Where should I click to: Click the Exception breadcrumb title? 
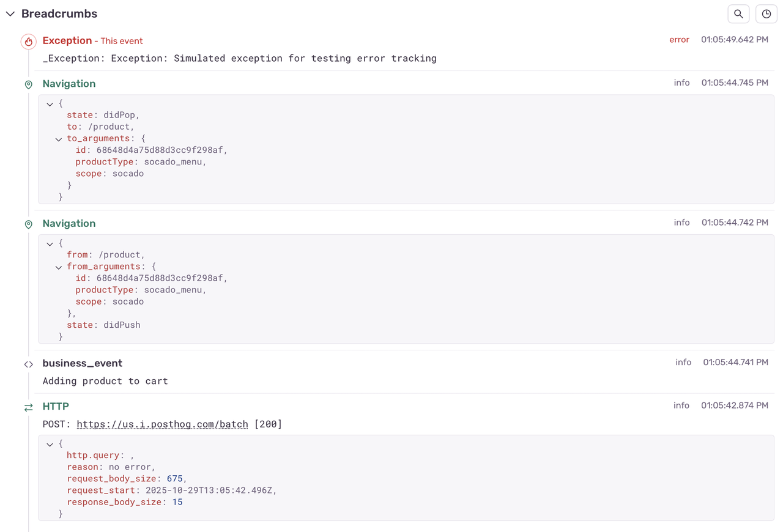point(67,40)
